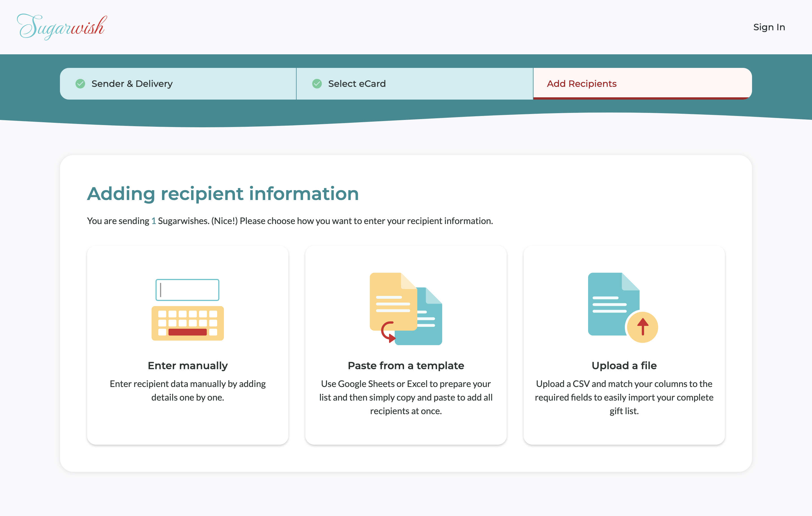812x516 pixels.
Task: Click the green checkmark beside Select eCard
Action: (317, 84)
